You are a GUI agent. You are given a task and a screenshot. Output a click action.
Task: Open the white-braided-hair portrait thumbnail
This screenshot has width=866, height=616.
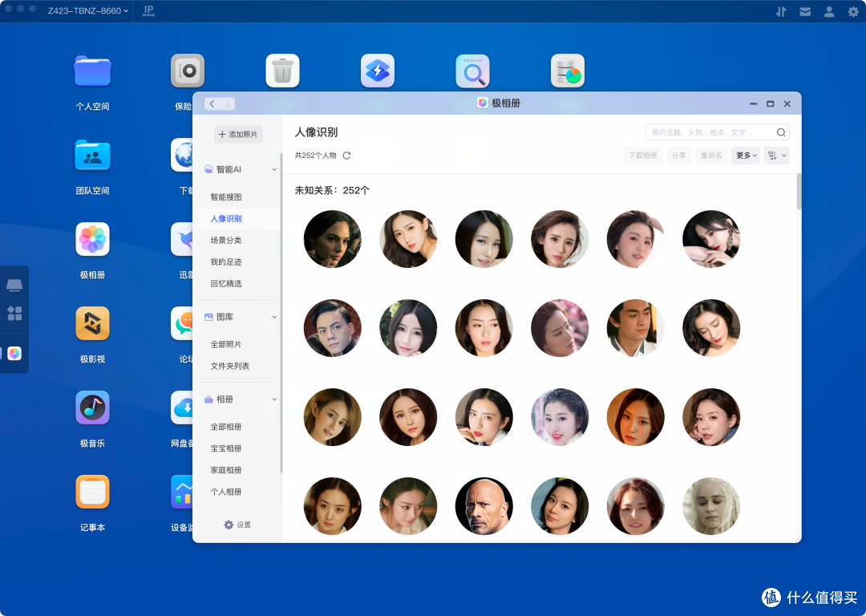[x=710, y=506]
